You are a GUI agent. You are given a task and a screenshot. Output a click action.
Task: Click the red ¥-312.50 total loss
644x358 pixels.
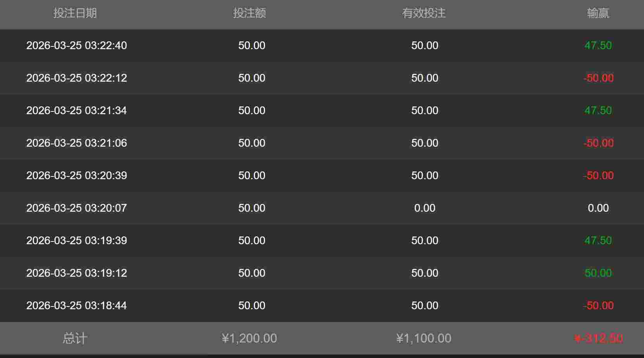pos(598,338)
